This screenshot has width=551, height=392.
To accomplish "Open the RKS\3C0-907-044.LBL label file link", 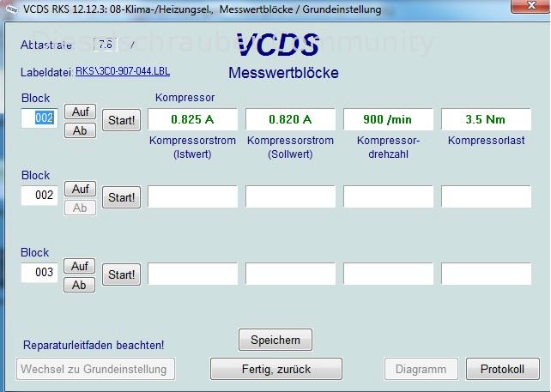I will tap(123, 71).
